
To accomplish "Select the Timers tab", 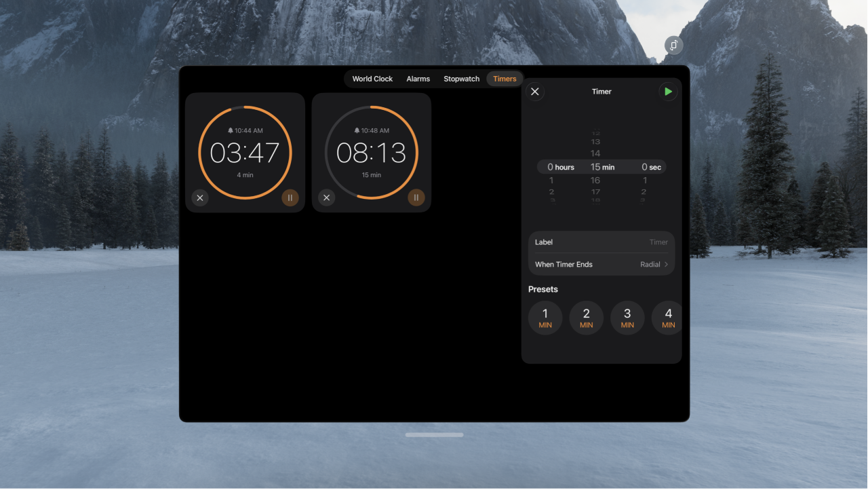I will (505, 78).
